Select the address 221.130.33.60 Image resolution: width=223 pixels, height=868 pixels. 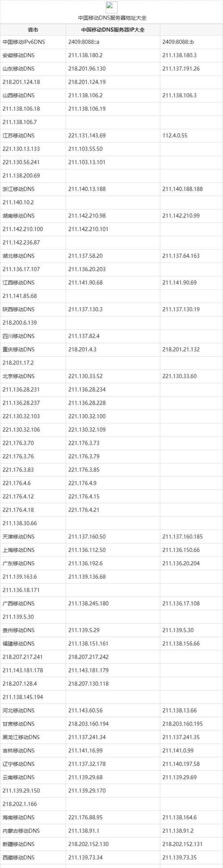179,376
